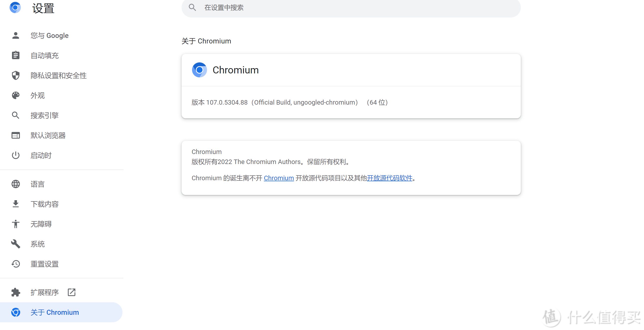Click the Chromium logo inside the version card
The width and height of the screenshot is (644, 330).
pos(199,70)
